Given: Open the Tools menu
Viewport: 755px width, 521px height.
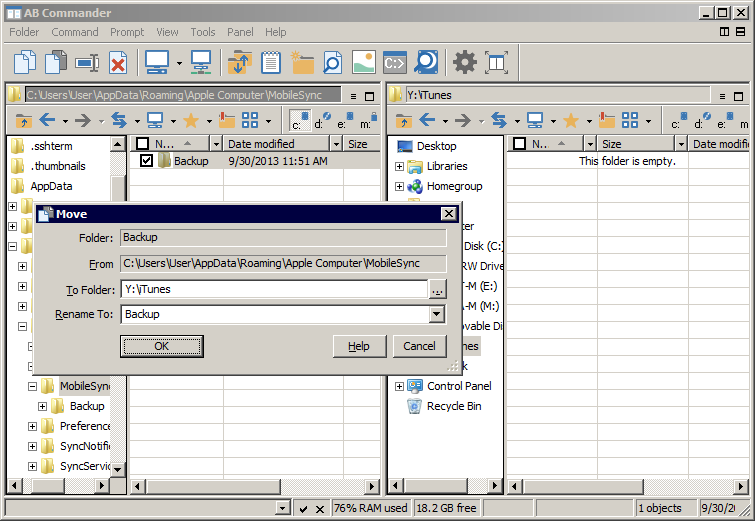Looking at the screenshot, I should click(x=203, y=32).
